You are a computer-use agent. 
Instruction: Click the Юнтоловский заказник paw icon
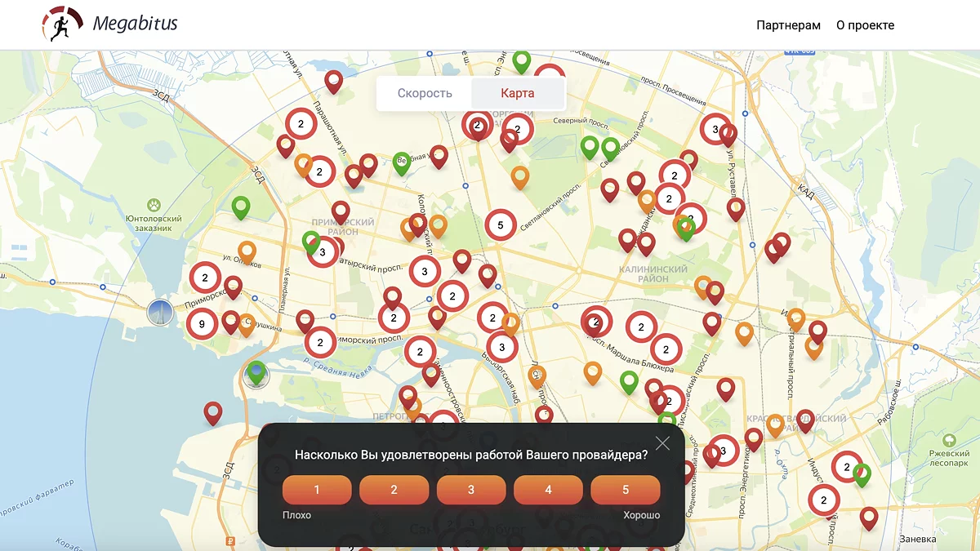pos(154,205)
